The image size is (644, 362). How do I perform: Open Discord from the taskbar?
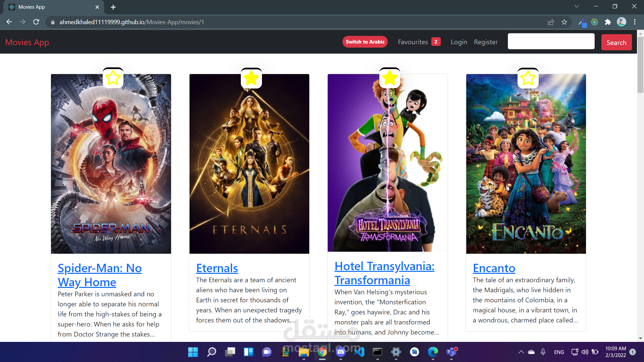coord(341,352)
